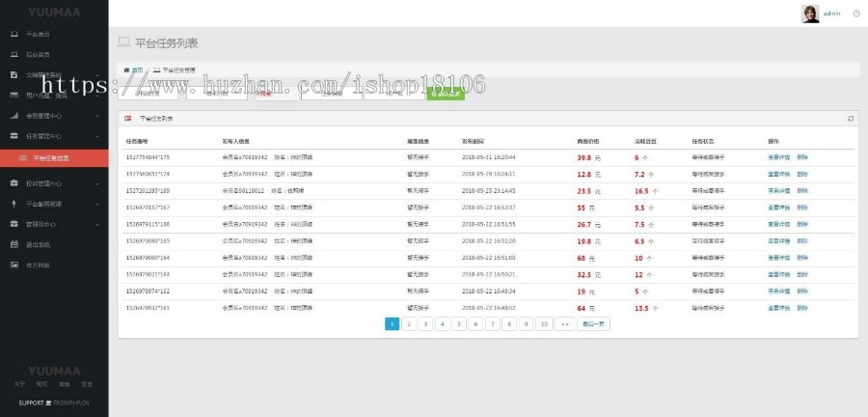Viewport: 868px width, 417px height.
Task: Click the monitor icon next to 后台首页
Action: (14, 54)
